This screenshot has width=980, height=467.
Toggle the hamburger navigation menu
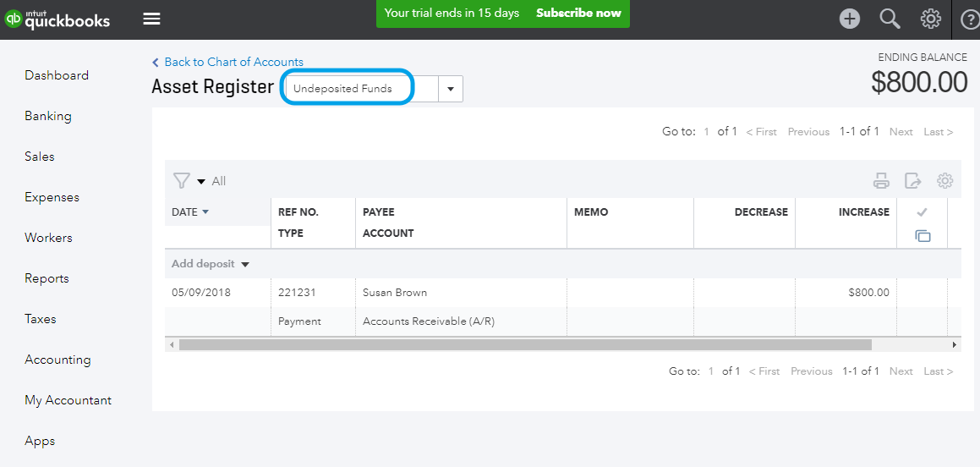(152, 19)
